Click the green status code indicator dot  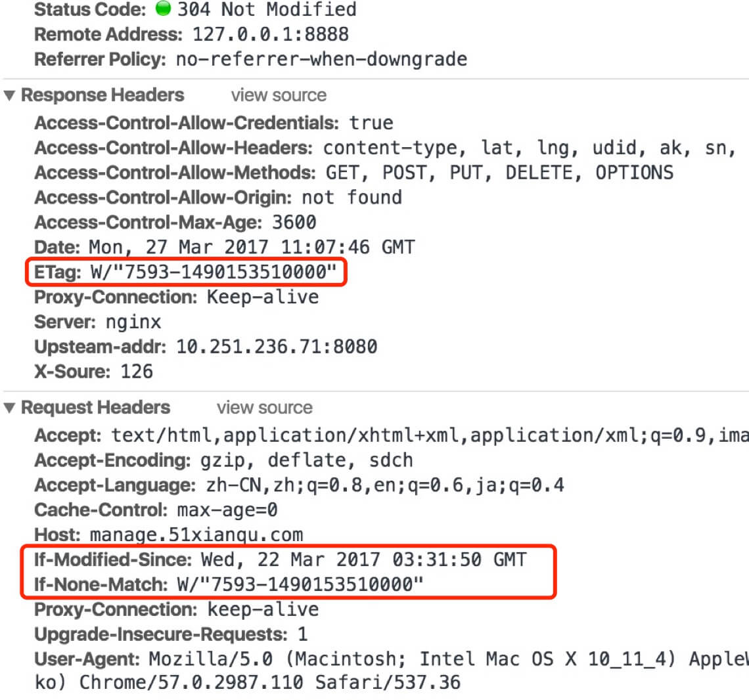point(163,8)
